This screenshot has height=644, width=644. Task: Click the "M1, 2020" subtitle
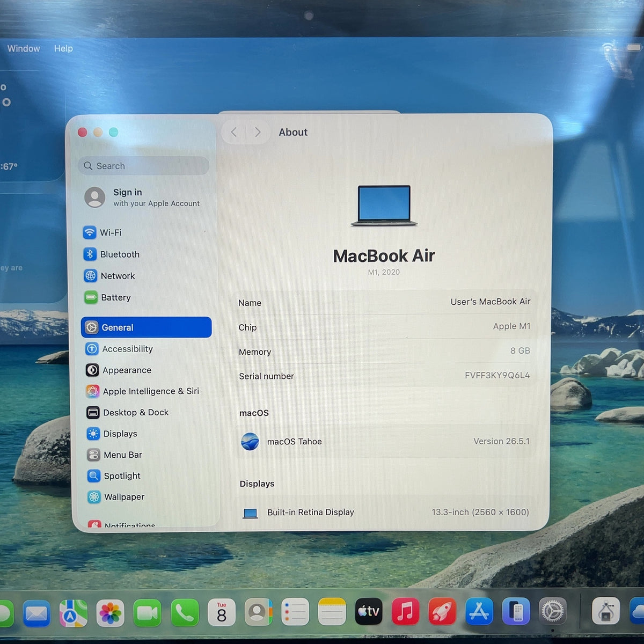(x=384, y=272)
